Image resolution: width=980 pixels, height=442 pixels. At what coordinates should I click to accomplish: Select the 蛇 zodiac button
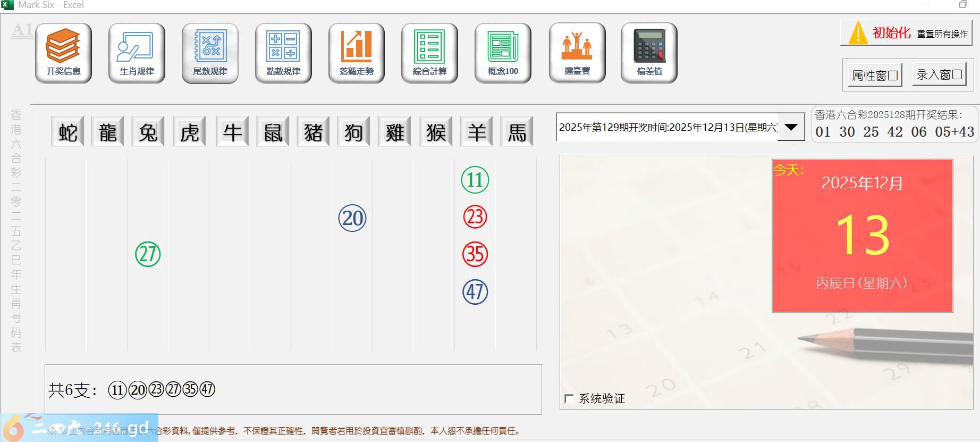point(67,132)
